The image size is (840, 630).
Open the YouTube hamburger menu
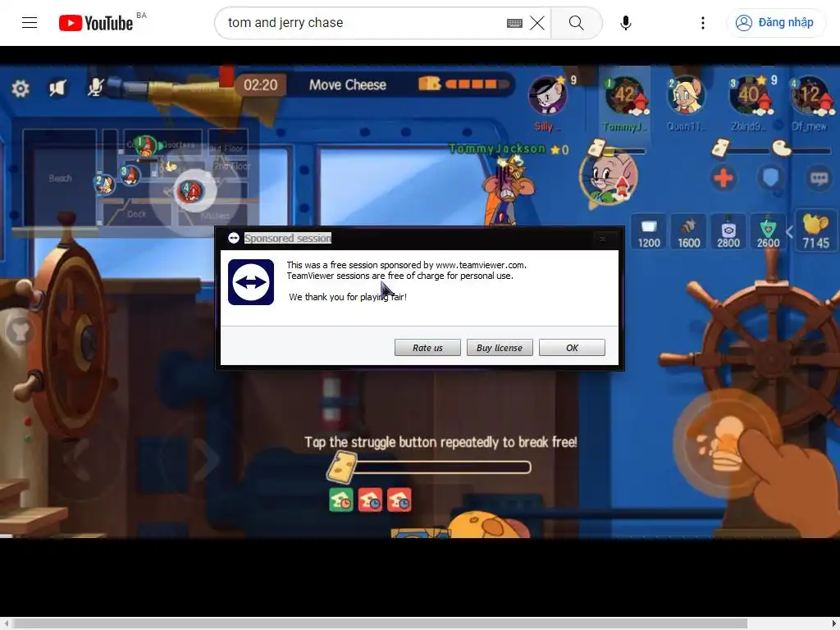pos(30,22)
